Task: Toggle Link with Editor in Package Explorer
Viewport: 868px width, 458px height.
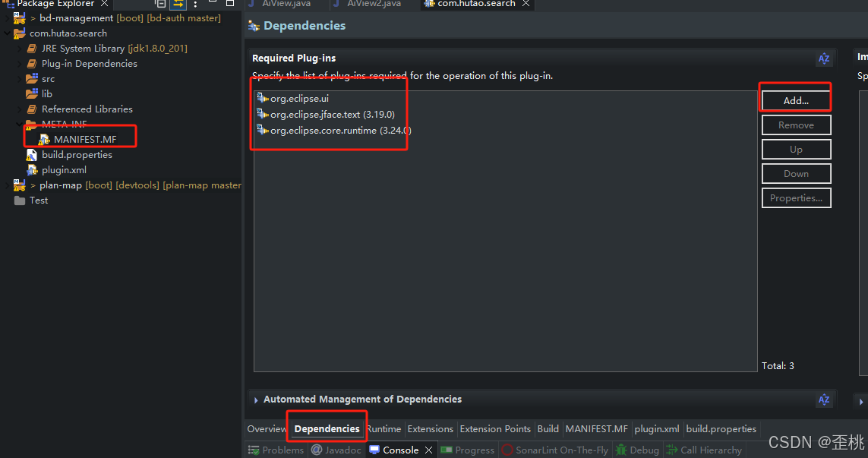Action: click(x=178, y=3)
